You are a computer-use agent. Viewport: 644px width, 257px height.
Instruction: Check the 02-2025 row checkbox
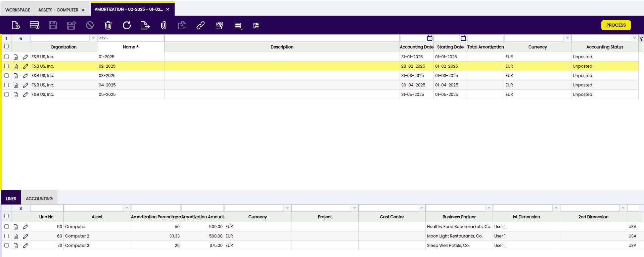[x=6, y=66]
